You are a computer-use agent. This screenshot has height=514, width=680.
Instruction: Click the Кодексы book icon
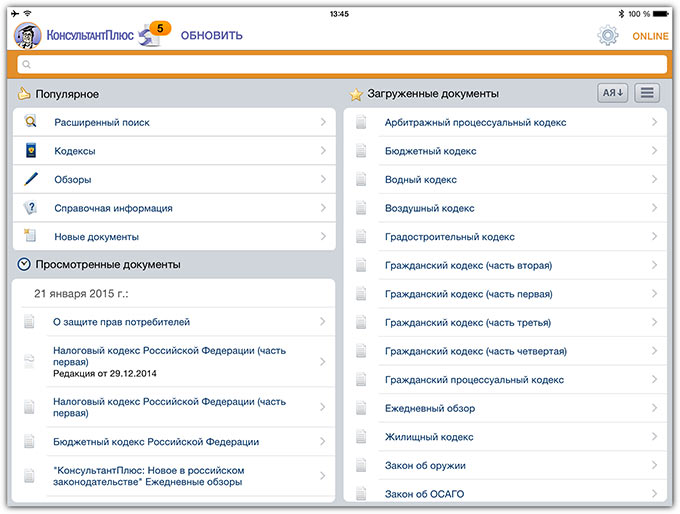(31, 151)
